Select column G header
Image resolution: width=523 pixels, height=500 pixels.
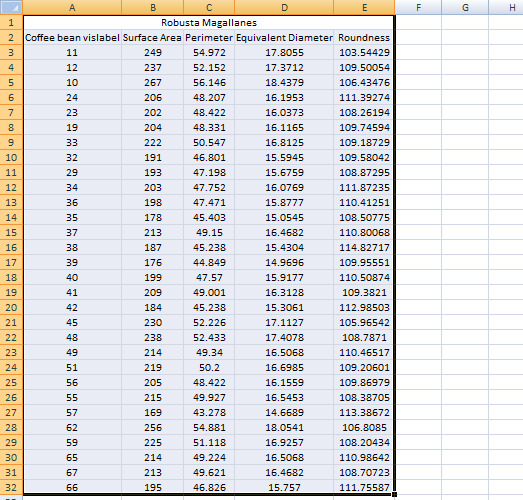pos(465,7)
